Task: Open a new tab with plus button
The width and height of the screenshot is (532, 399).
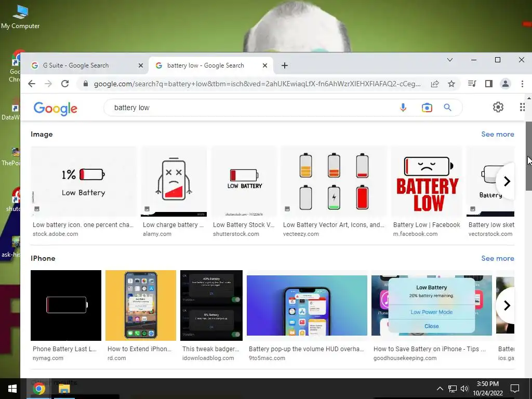Action: 285,65
